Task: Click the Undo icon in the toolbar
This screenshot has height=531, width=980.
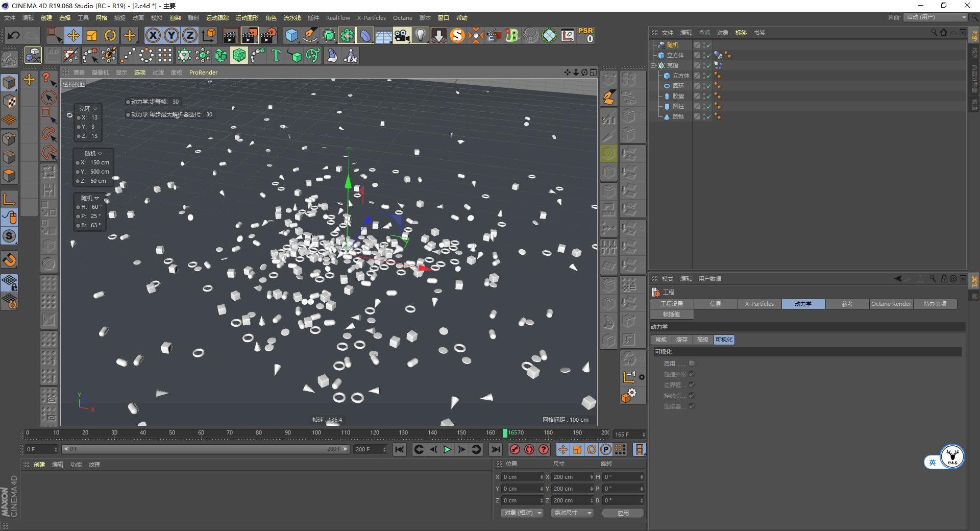Action: coord(14,35)
